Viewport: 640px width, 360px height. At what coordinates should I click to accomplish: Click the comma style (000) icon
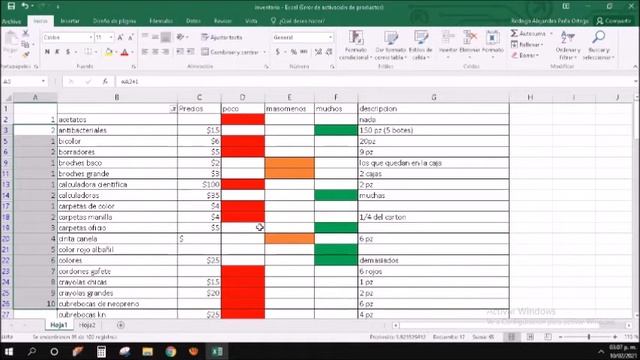pos(304,52)
